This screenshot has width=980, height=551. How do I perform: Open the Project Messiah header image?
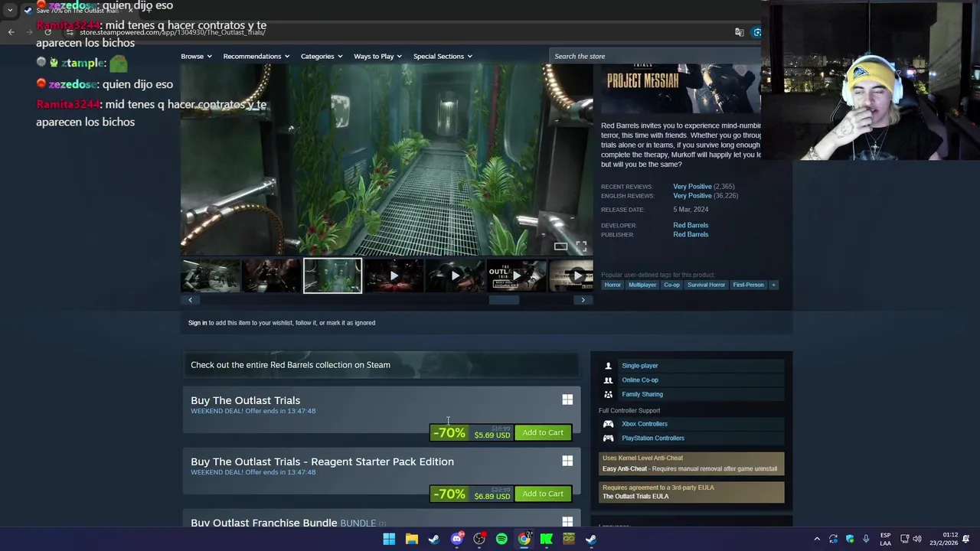tap(681, 89)
